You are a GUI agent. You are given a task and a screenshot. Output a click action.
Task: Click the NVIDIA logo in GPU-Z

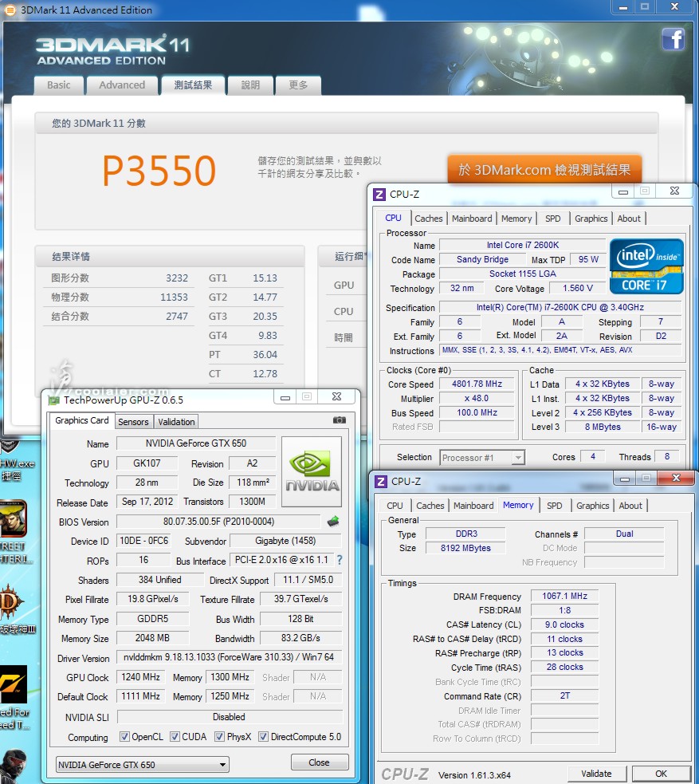(x=312, y=471)
